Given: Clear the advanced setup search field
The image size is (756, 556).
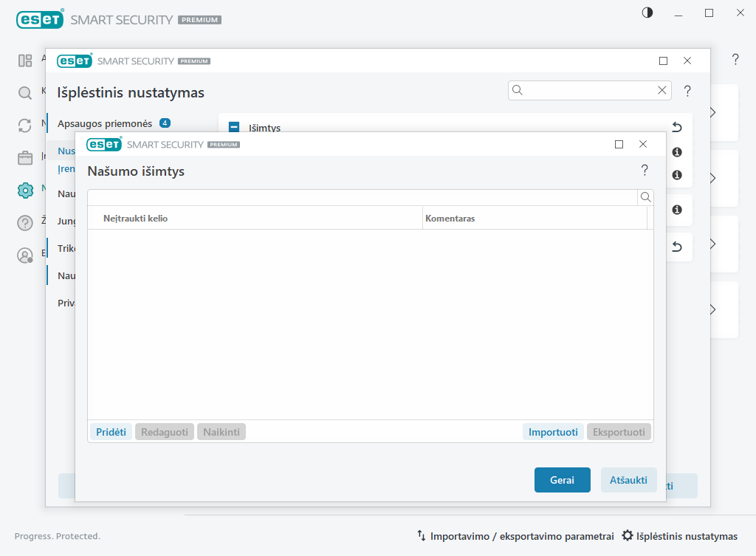Looking at the screenshot, I should 661,90.
